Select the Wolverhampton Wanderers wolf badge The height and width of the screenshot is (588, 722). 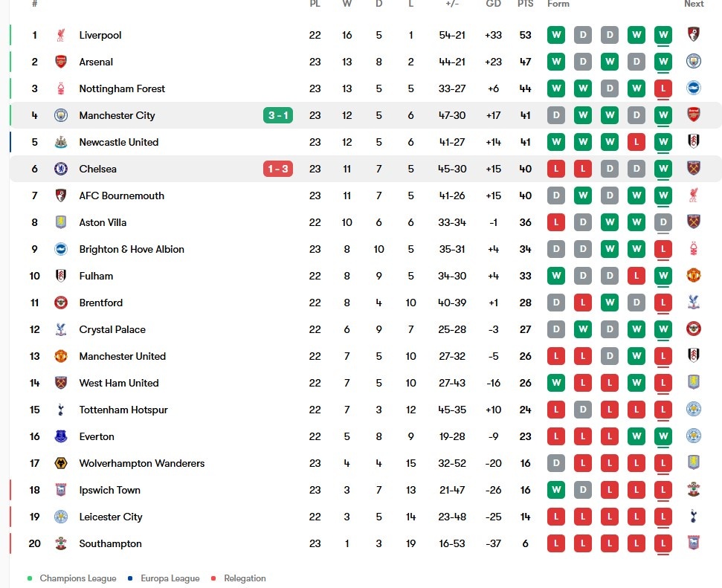(x=61, y=463)
